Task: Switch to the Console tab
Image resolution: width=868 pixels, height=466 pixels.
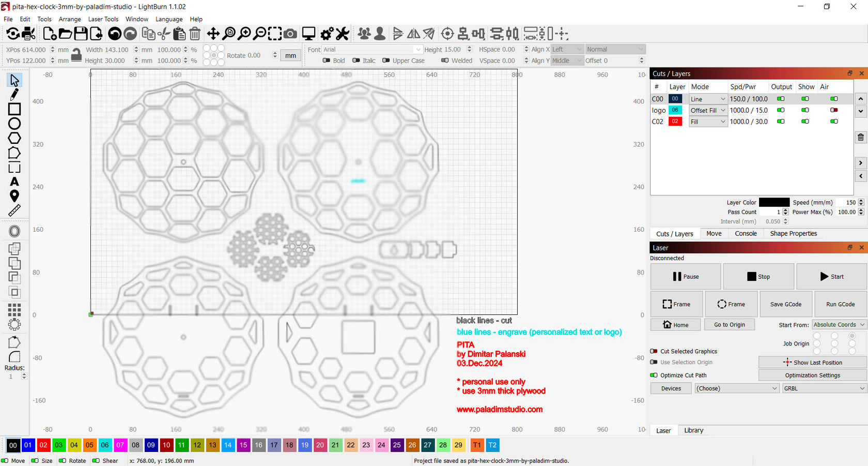Action: 746,233
